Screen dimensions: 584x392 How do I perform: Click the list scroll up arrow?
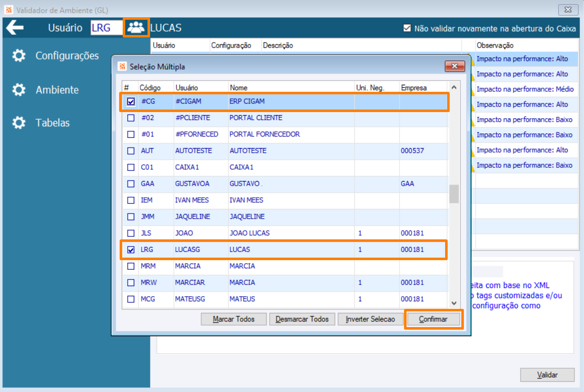(x=454, y=87)
